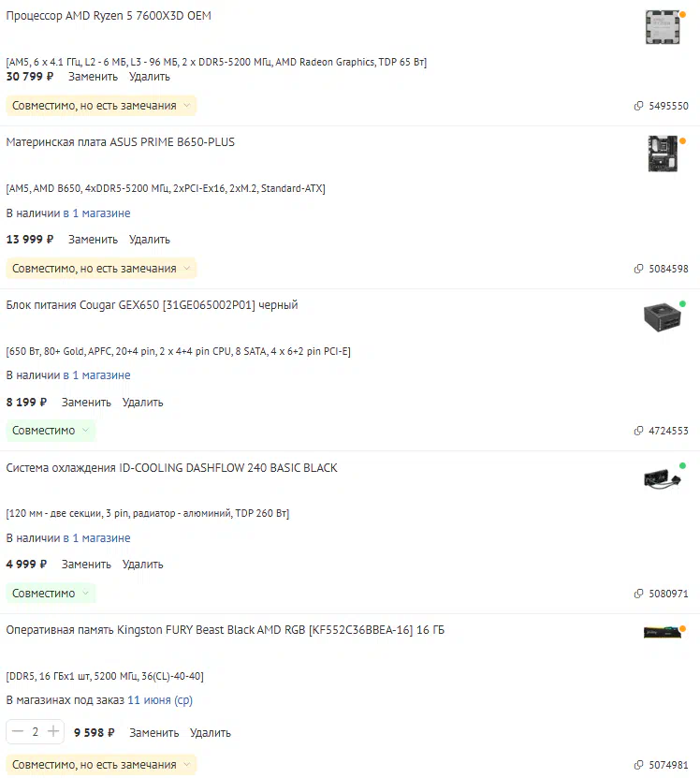Image resolution: width=700 pixels, height=778 pixels.
Task: Expand the Cougar power supply compatibility status
Action: 51,431
